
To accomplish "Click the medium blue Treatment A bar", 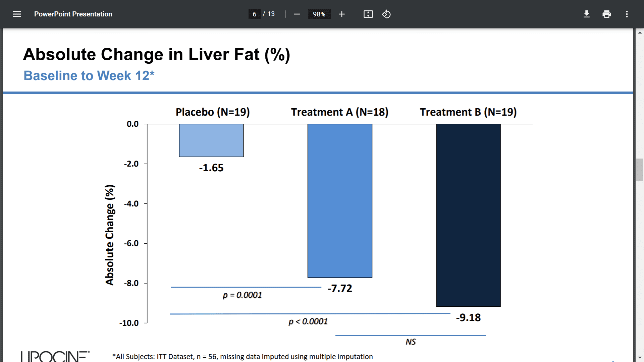I will [x=340, y=201].
